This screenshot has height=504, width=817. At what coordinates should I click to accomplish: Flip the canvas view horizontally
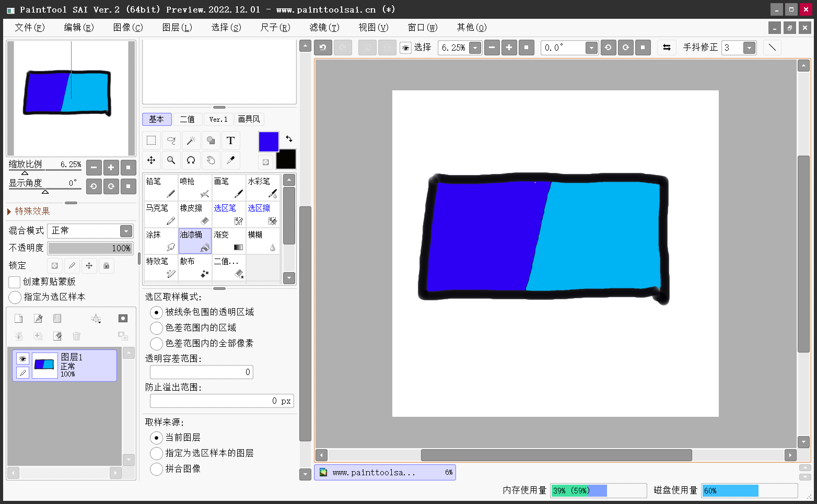(x=667, y=48)
